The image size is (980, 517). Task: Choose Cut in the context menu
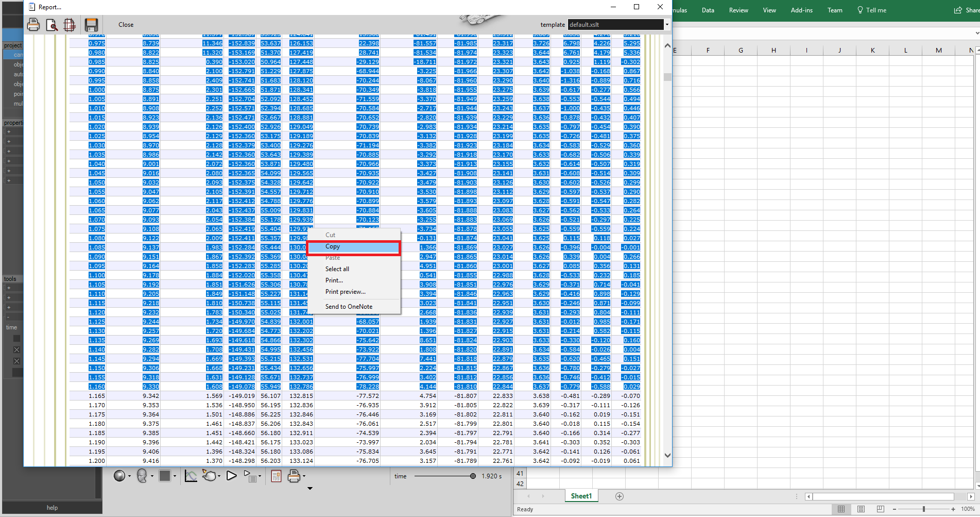354,235
